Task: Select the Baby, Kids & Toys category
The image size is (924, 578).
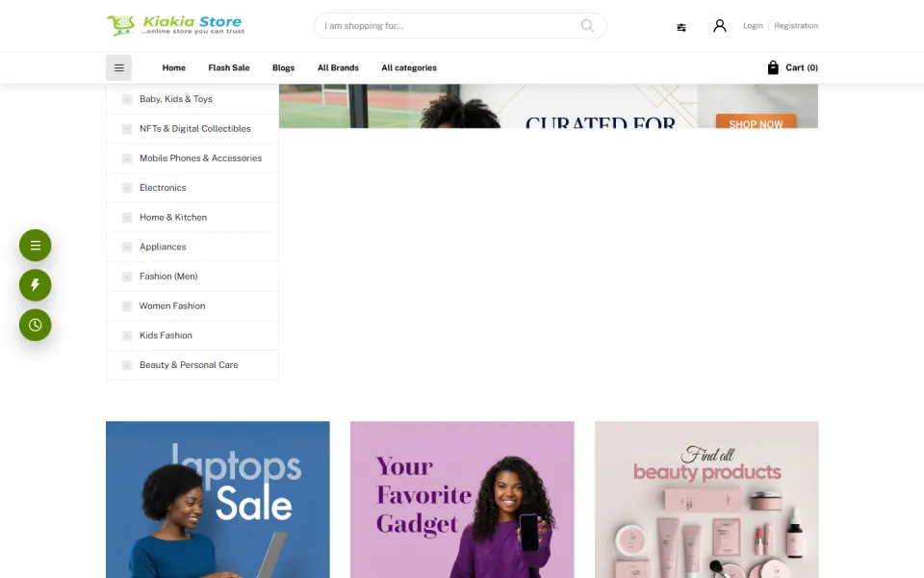Action: [175, 99]
